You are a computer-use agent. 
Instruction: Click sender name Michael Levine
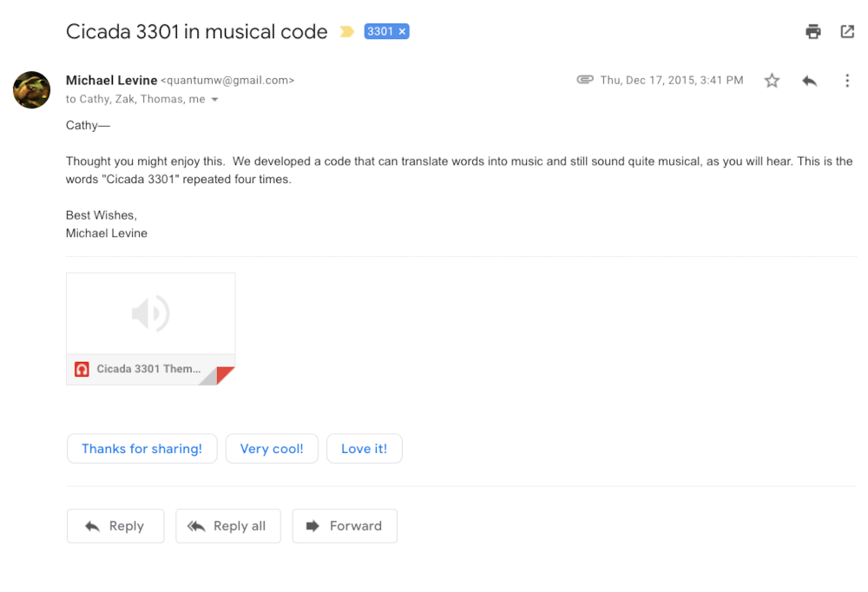[111, 81]
